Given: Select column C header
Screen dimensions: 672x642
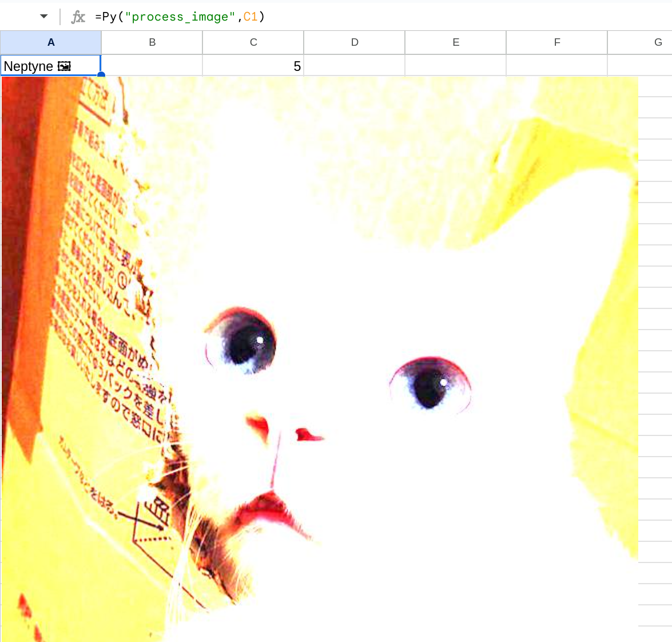Looking at the screenshot, I should pyautogui.click(x=253, y=42).
